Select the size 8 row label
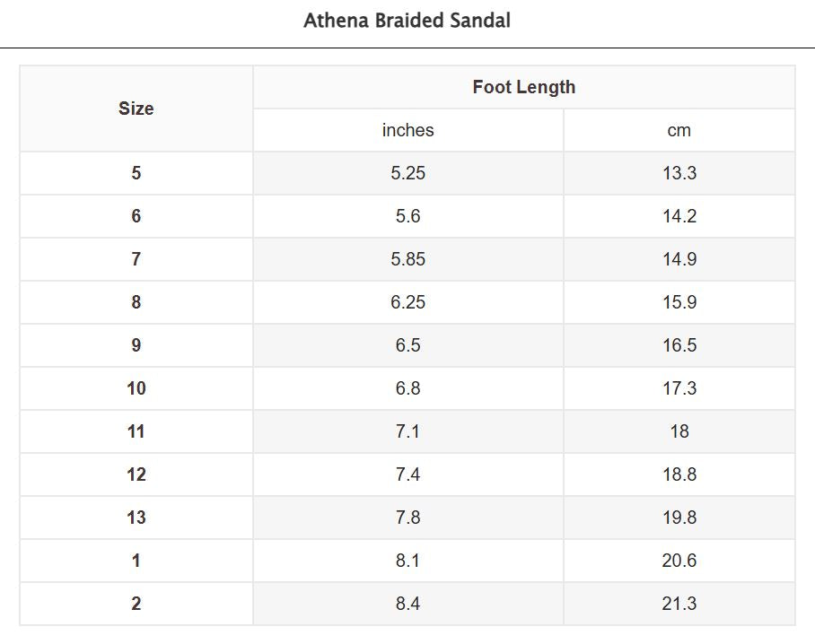Screen dimensions: 815x644 (136, 302)
